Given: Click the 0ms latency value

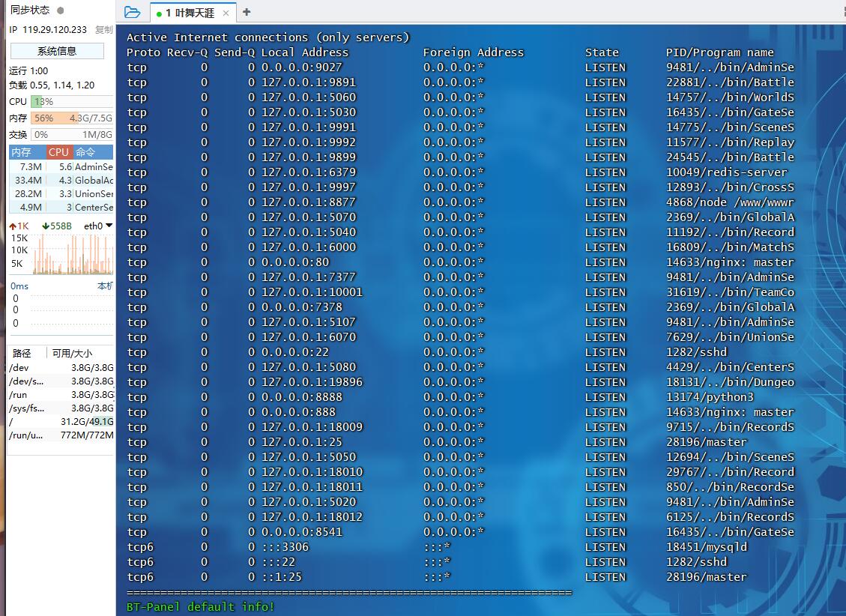Looking at the screenshot, I should (19, 286).
